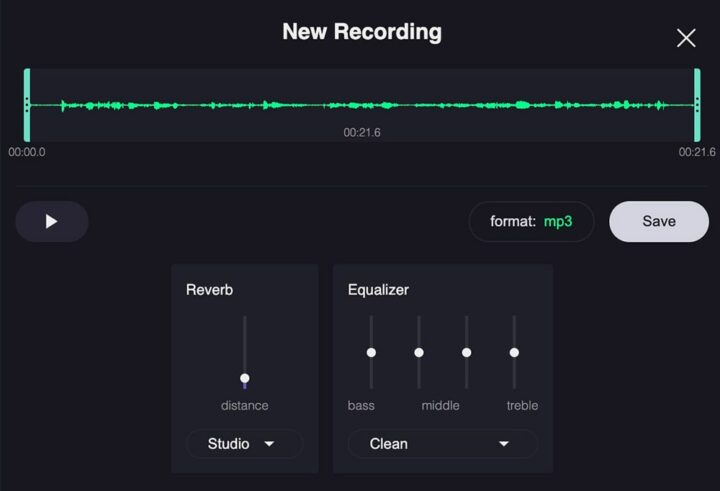Screen dimensions: 720x491
Task: Click the arrow in the Clean dropdown
Action: (x=504, y=444)
